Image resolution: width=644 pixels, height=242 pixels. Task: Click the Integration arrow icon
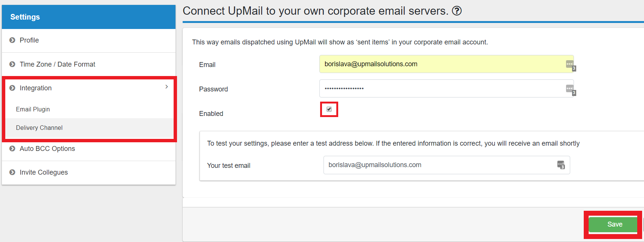point(12,88)
